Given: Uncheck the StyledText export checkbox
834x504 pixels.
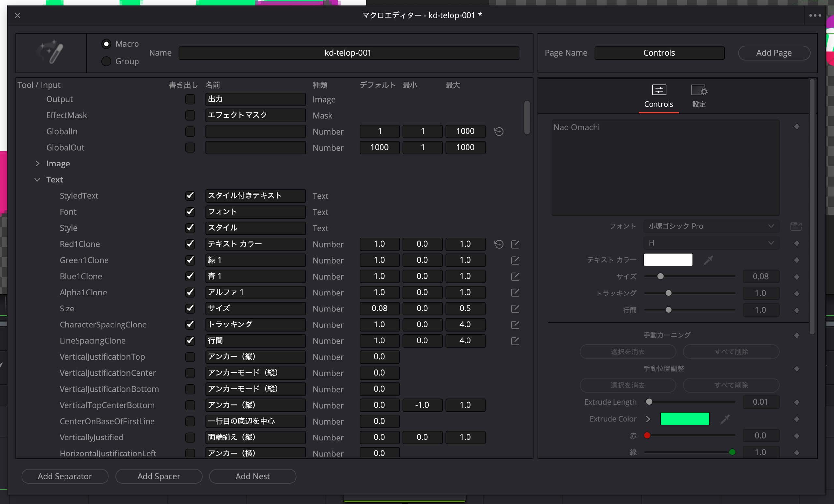Looking at the screenshot, I should pos(190,196).
